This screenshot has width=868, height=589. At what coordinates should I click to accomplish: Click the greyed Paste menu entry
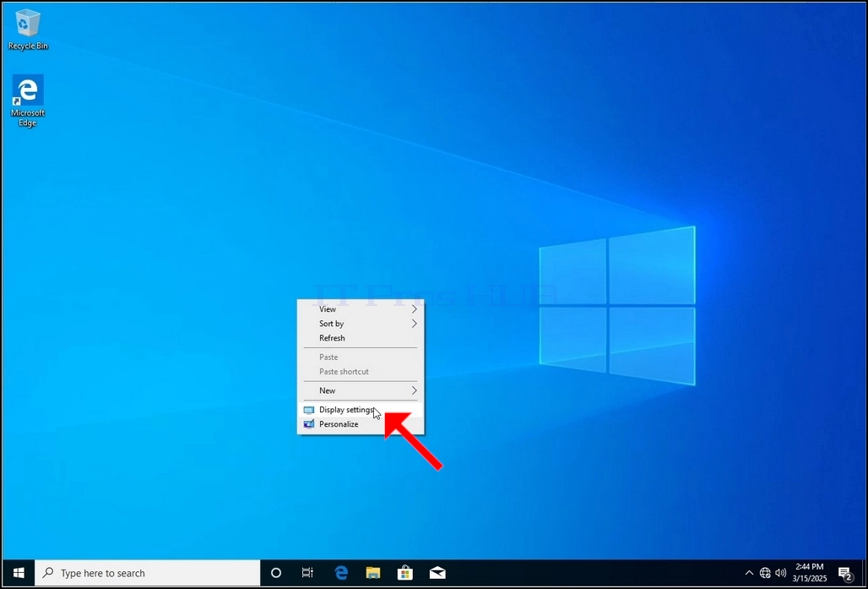tap(361, 357)
